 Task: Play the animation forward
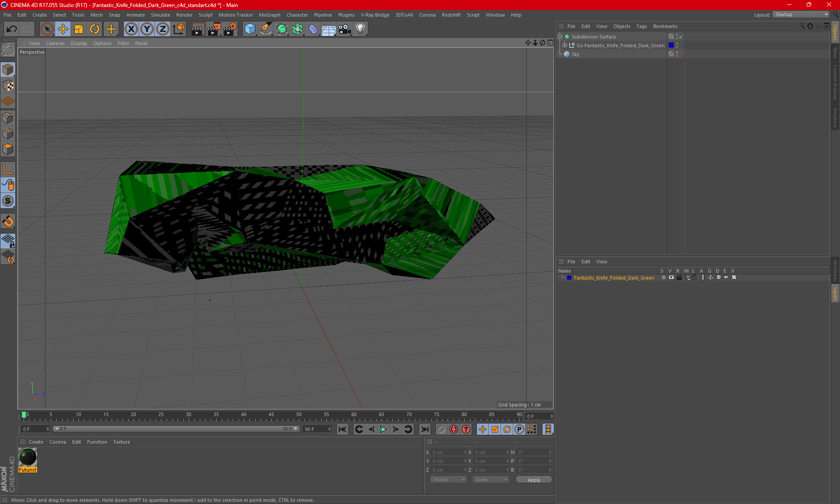pos(383,429)
